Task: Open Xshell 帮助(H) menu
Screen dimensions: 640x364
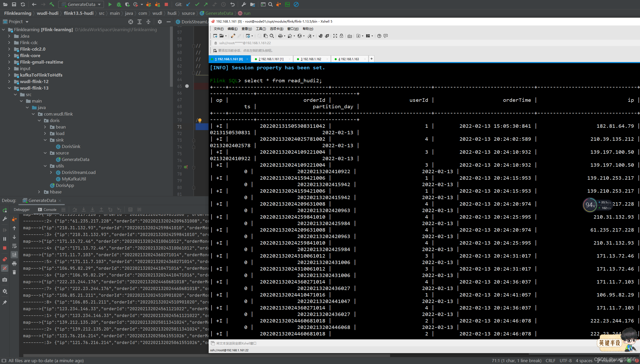Action: point(308,29)
